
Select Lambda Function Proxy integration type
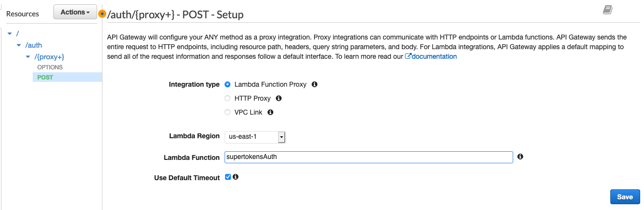click(x=228, y=84)
